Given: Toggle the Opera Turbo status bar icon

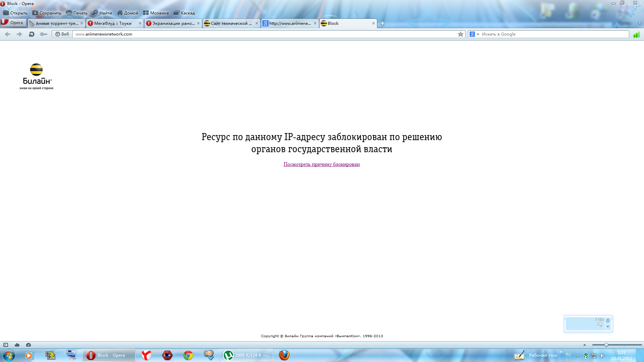Looking at the screenshot, I should [29, 345].
